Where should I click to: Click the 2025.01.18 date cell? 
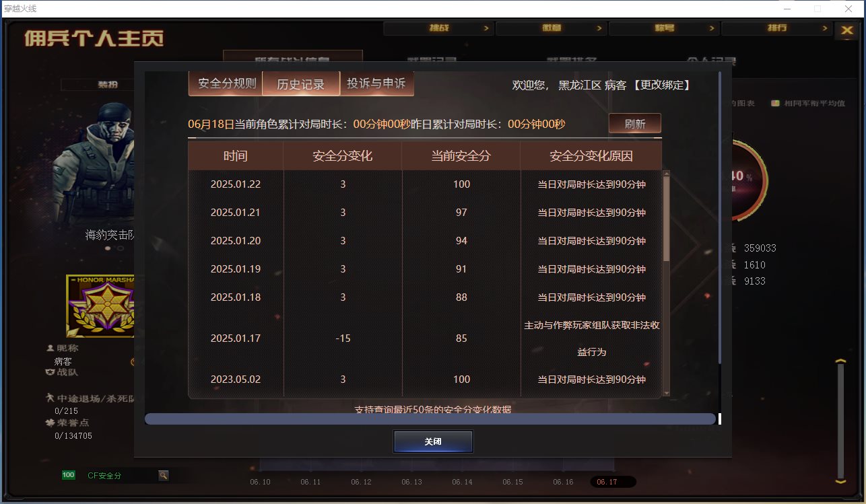pyautogui.click(x=236, y=297)
